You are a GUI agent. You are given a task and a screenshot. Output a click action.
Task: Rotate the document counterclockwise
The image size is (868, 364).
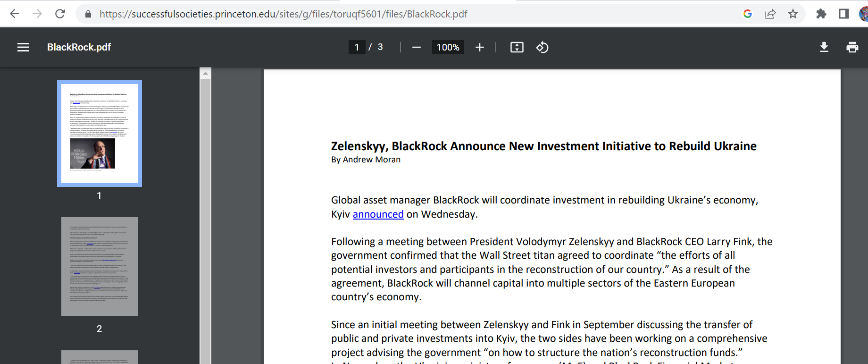(542, 47)
